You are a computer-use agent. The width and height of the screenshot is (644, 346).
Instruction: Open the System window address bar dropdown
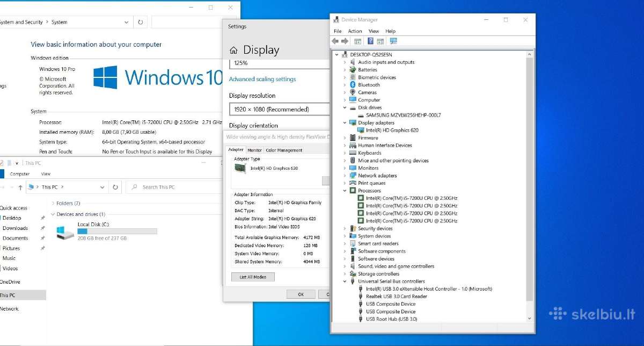[x=127, y=22]
